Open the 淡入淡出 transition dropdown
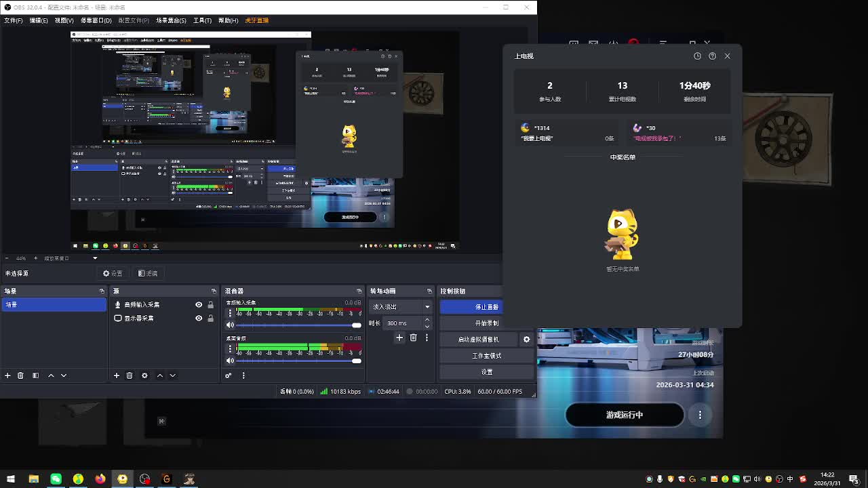Viewport: 868px width, 488px height. point(400,307)
